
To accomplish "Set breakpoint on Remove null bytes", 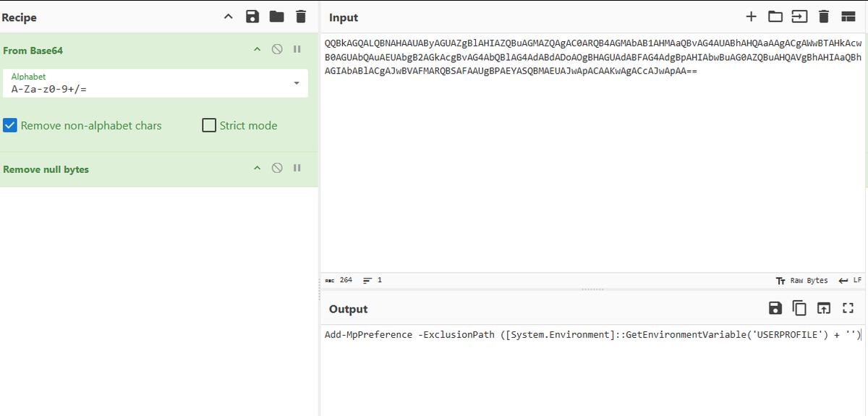I will (297, 169).
